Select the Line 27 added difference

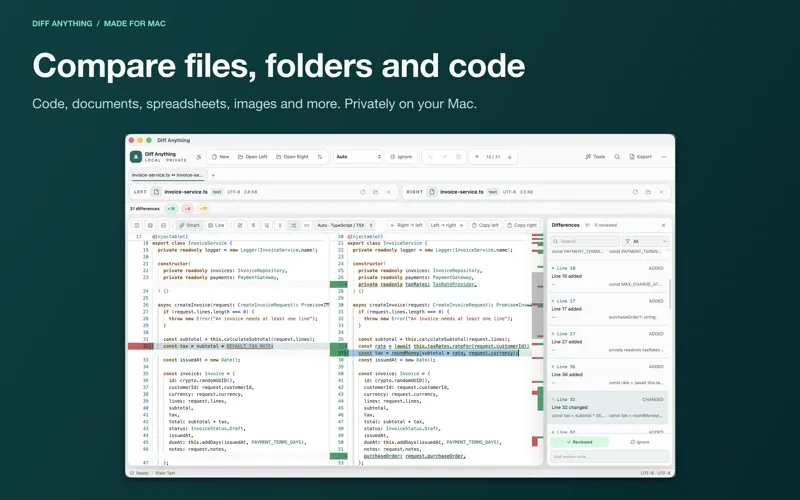[x=608, y=342]
